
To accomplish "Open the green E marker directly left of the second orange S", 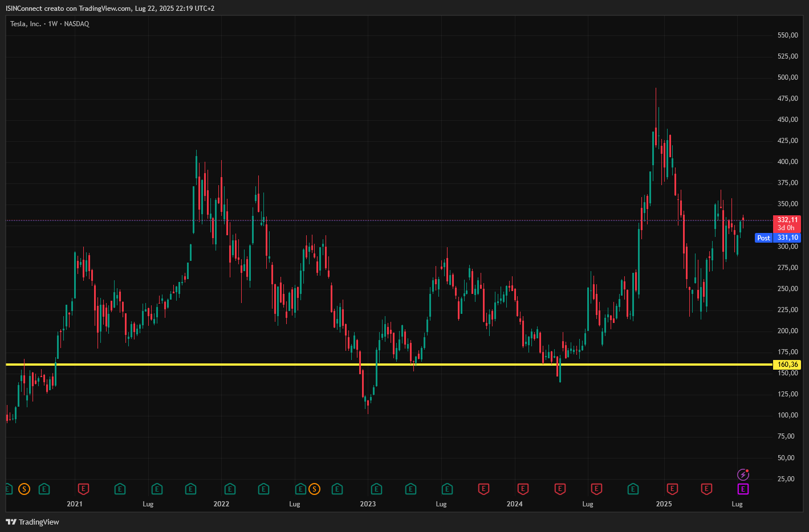I will point(300,489).
